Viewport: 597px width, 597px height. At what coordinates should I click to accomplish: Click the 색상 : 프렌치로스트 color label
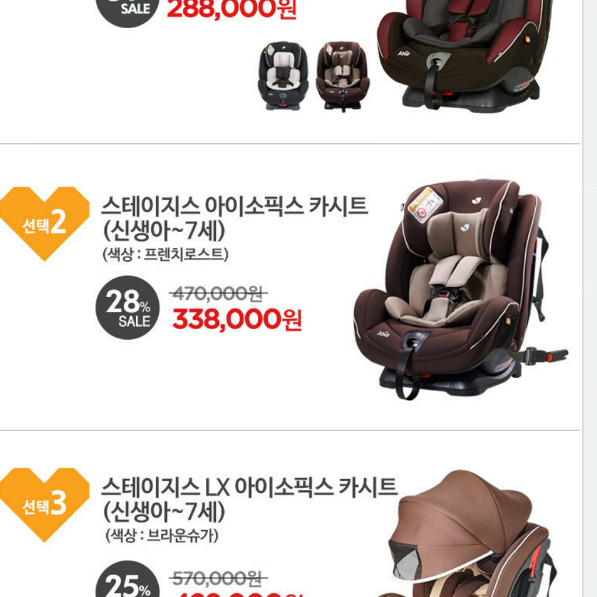(165, 254)
